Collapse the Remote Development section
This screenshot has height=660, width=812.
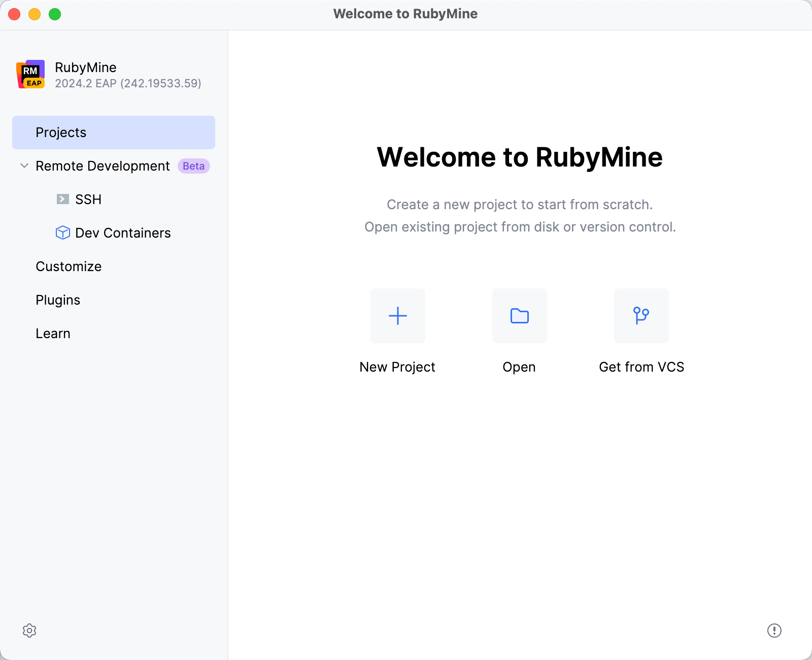pos(24,166)
